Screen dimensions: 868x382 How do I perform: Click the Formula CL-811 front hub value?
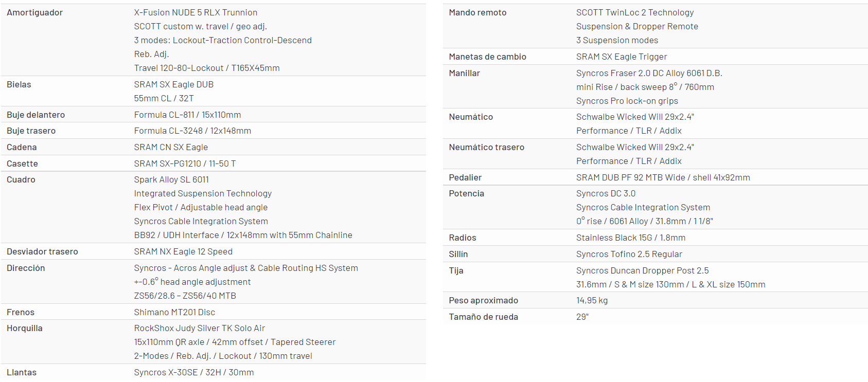click(187, 115)
